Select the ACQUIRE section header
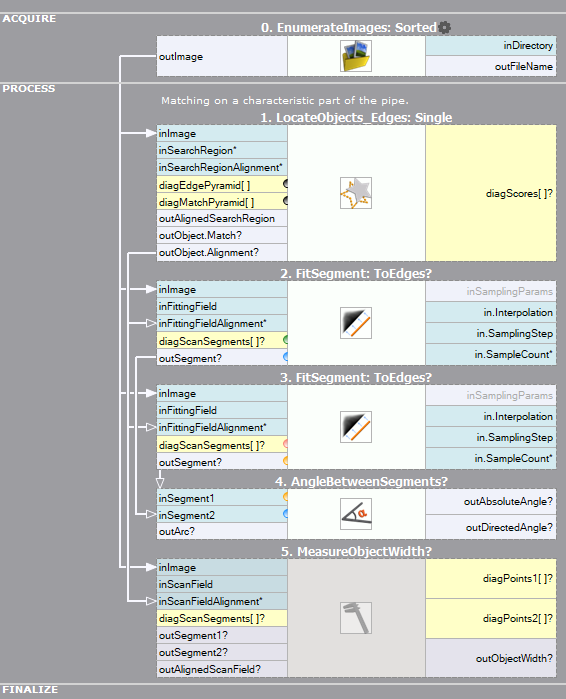The image size is (566, 699). coord(29,19)
